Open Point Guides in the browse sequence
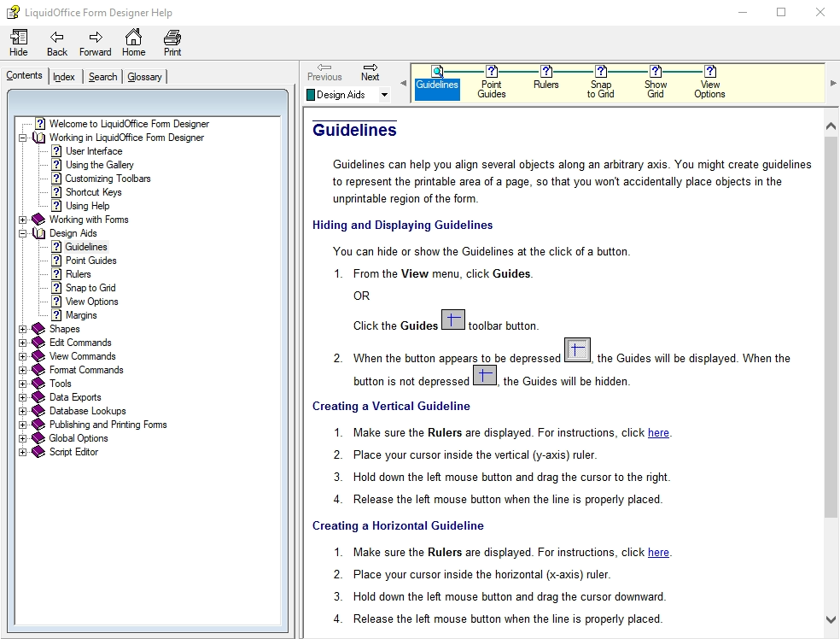Screen dimensions: 840x639 tap(491, 83)
